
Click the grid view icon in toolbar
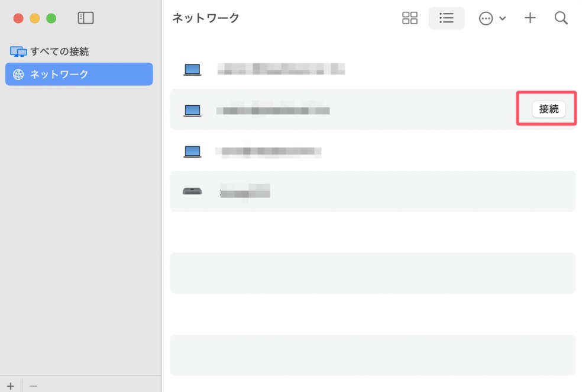click(x=409, y=18)
